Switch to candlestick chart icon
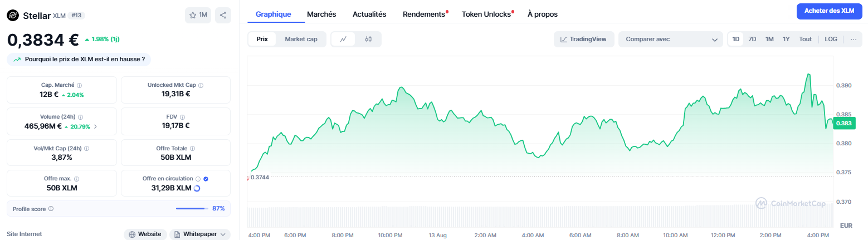The height and width of the screenshot is (240, 868). [368, 39]
